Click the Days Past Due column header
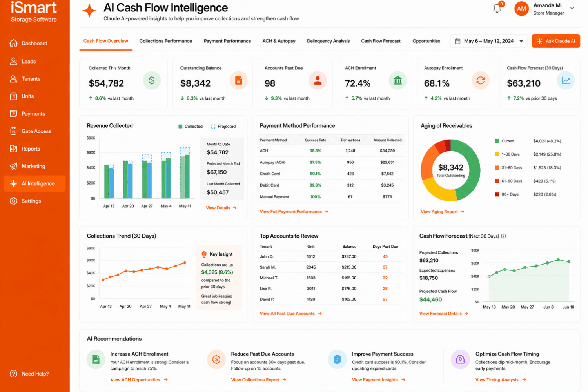The image size is (588, 392). click(x=385, y=247)
